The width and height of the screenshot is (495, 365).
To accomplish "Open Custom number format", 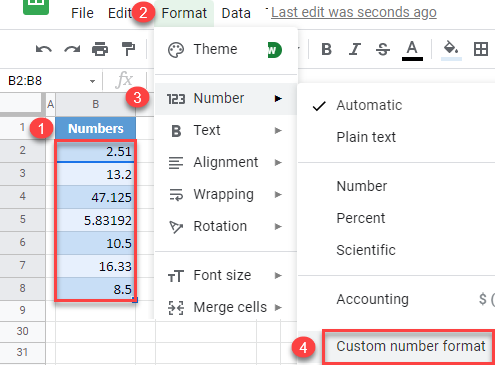I will [x=410, y=346].
